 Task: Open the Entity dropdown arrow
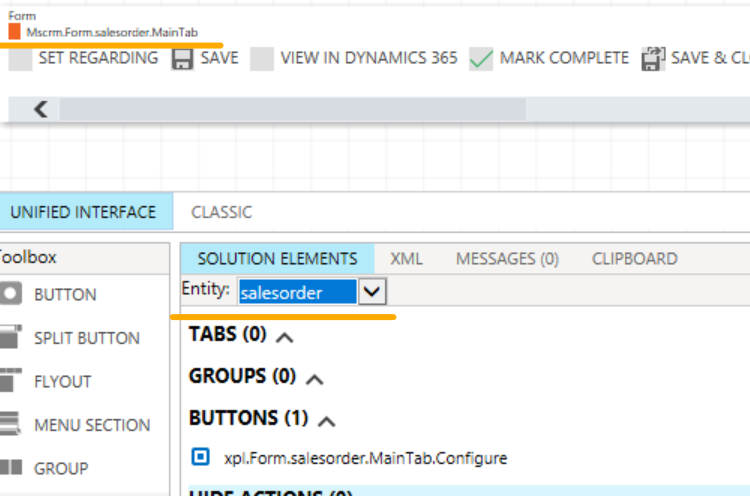tap(372, 291)
